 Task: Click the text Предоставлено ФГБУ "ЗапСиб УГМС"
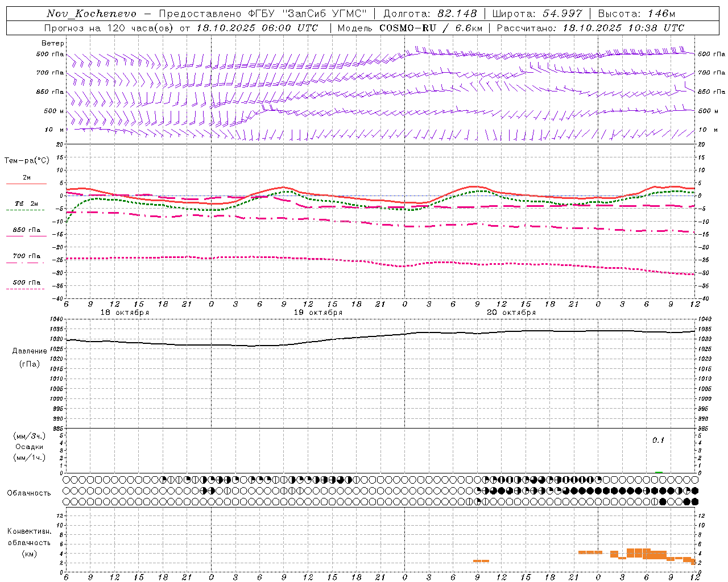coord(263,14)
